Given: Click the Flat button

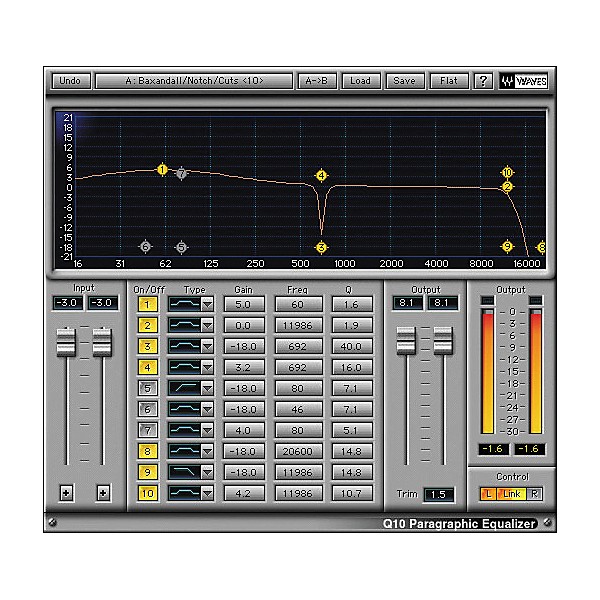Looking at the screenshot, I should pos(449,81).
